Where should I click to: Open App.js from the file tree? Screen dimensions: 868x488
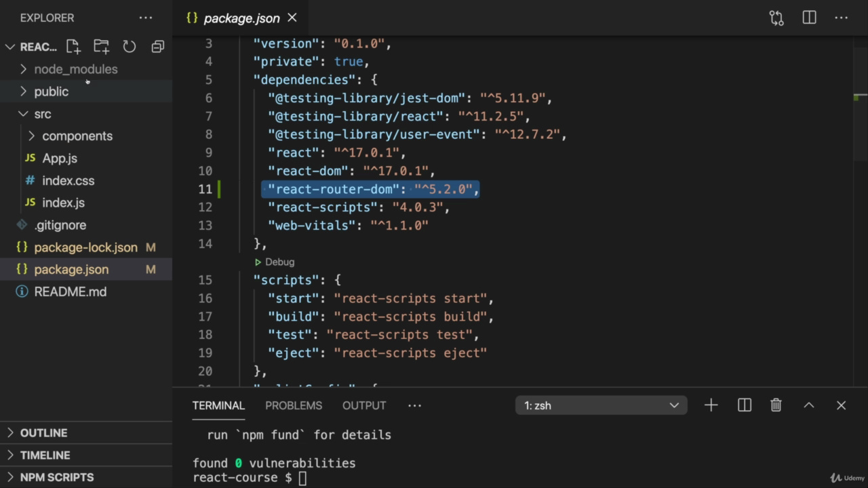pyautogui.click(x=60, y=159)
